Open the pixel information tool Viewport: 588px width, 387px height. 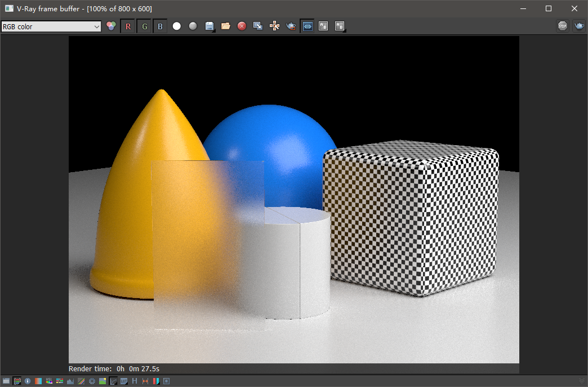28,381
